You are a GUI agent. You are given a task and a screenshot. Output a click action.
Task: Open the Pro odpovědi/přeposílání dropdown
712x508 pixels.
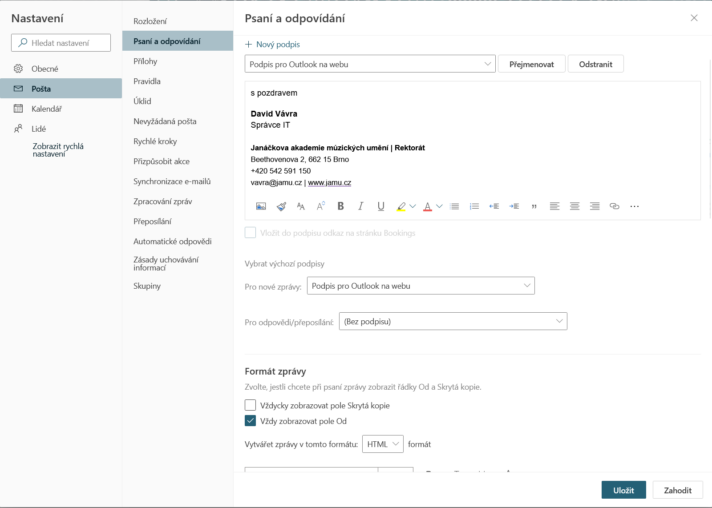coord(452,322)
